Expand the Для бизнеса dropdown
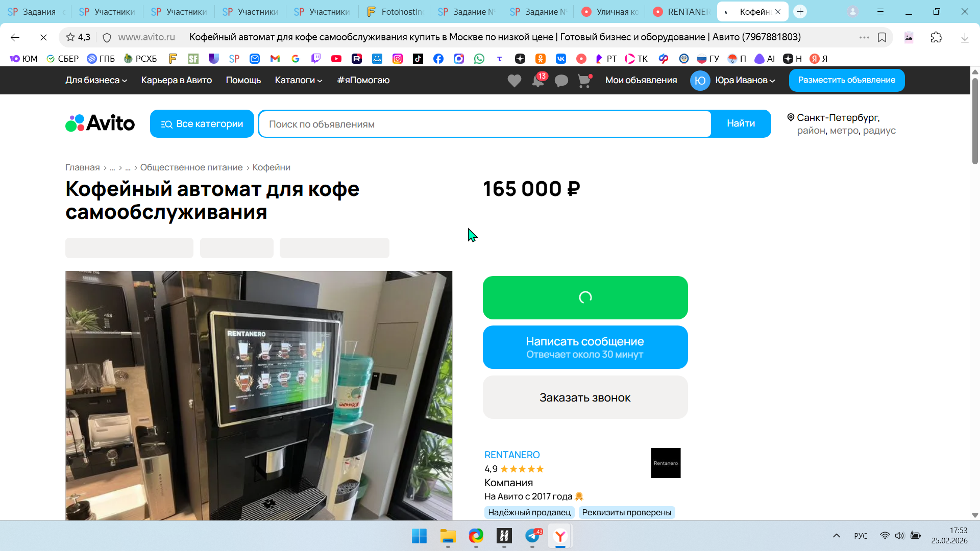The width and height of the screenshot is (980, 551). click(x=96, y=80)
